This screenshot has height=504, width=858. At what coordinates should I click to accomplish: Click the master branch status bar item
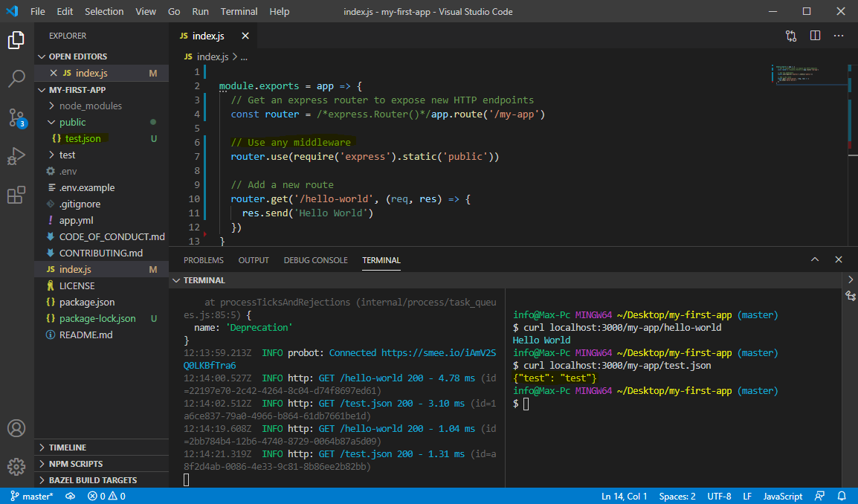[x=32, y=497]
